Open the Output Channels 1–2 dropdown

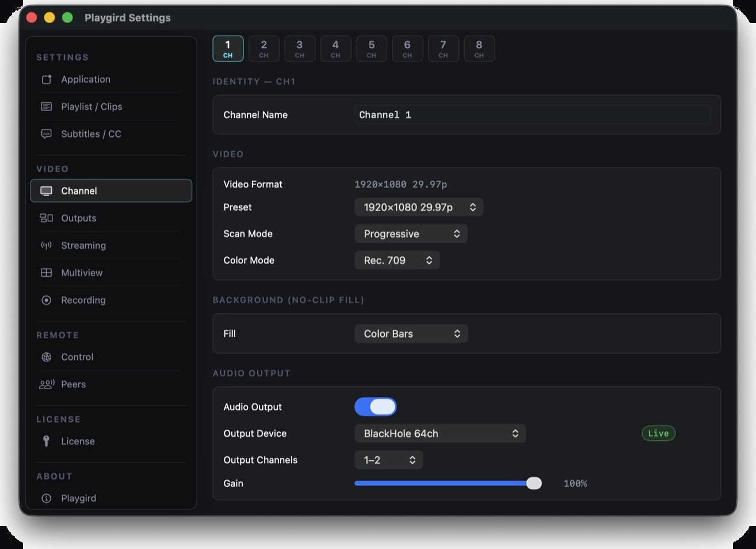[389, 460]
